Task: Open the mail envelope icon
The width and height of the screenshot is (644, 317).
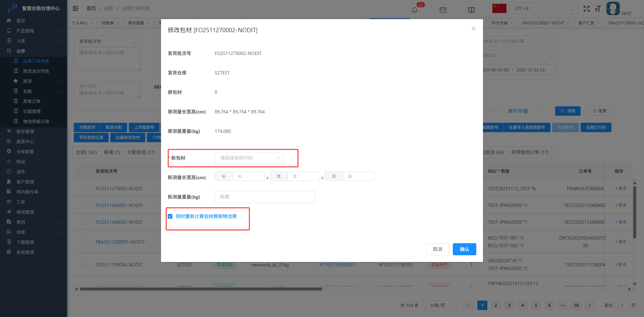Action: (x=443, y=10)
